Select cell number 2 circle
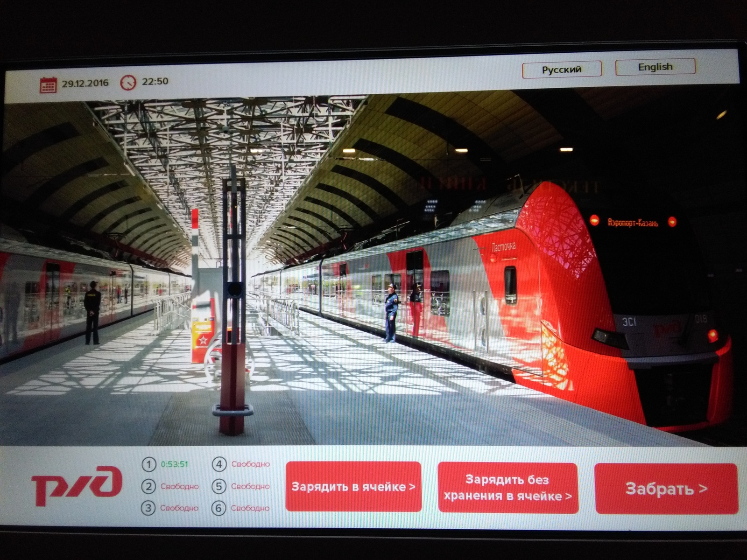 (148, 486)
